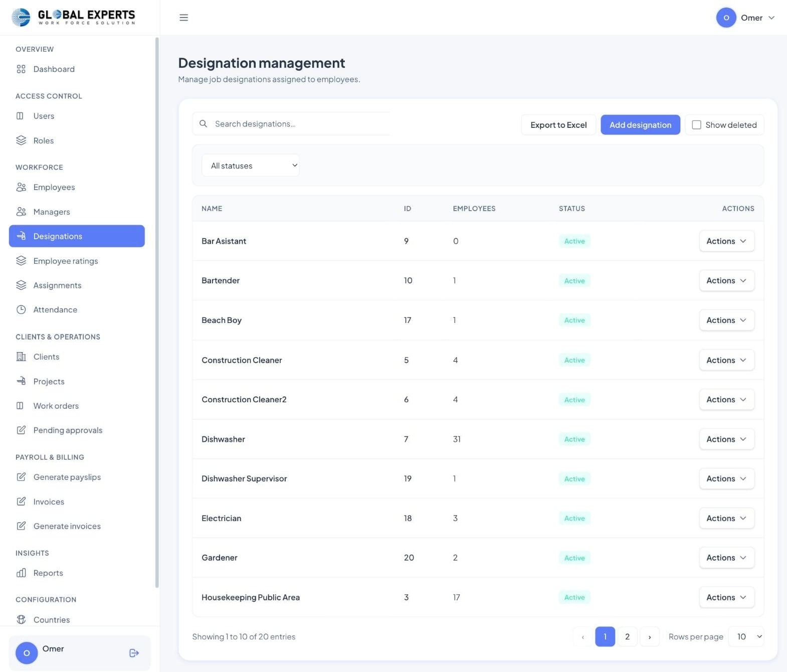Click the Export to Excel button
The image size is (787, 672).
pos(558,125)
